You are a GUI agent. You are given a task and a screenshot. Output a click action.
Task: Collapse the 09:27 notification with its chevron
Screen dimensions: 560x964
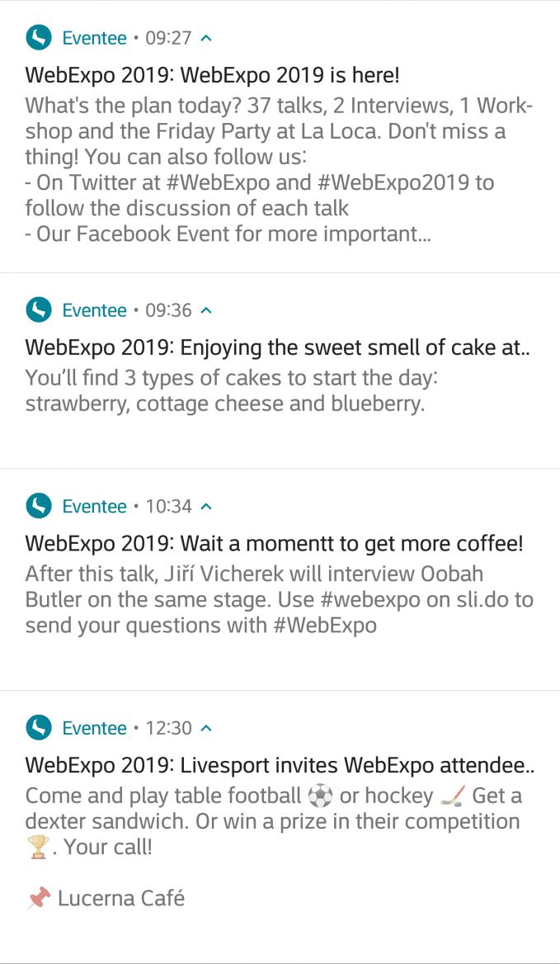point(206,38)
